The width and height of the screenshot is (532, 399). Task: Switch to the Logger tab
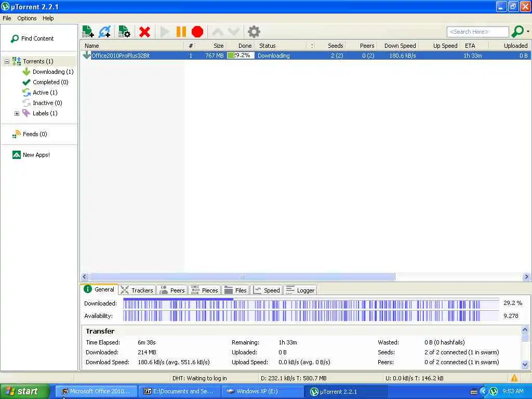[x=301, y=290]
